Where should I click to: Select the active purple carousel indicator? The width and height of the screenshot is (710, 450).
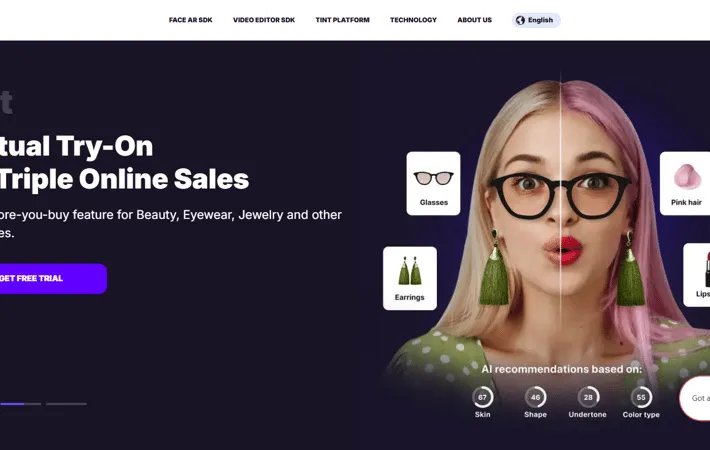12,404
